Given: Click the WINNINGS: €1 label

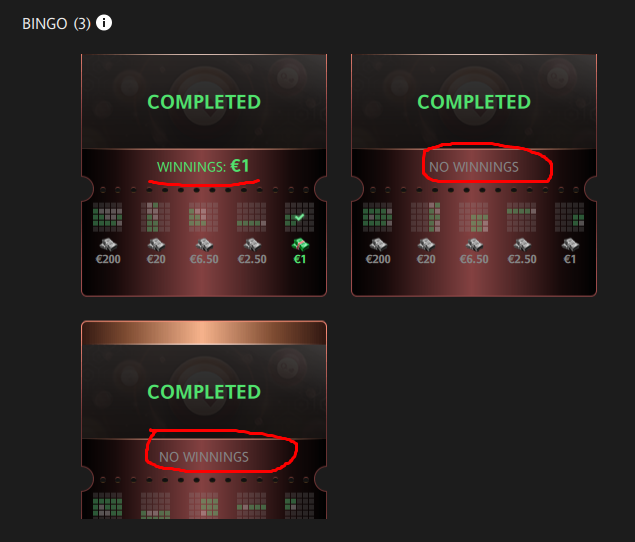Looking at the screenshot, I should 203,166.
